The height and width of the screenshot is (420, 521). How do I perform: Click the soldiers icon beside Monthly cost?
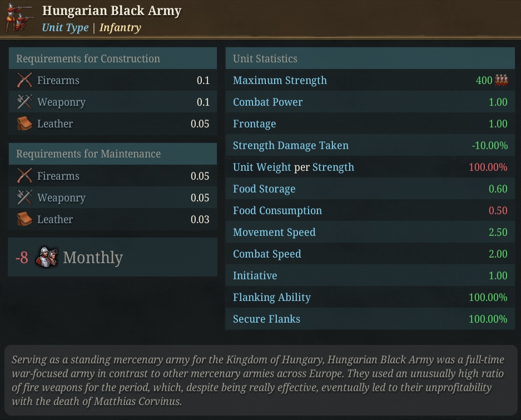pos(46,257)
